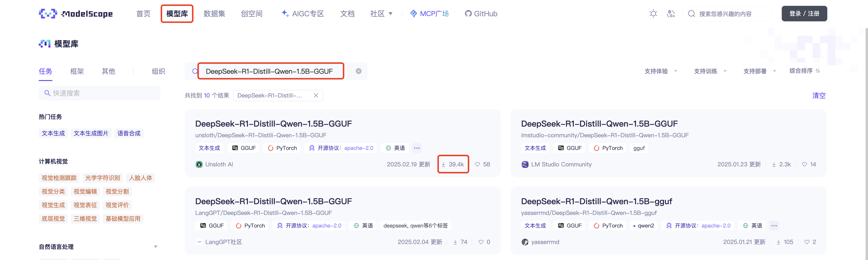Open the 支持体验 filter dropdown
This screenshot has width=868, height=260.
tap(660, 71)
